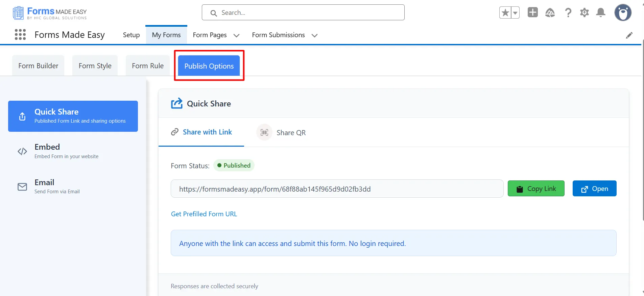Open the Setup gear icon
Screen dimensions: 644x296
pyautogui.click(x=584, y=13)
